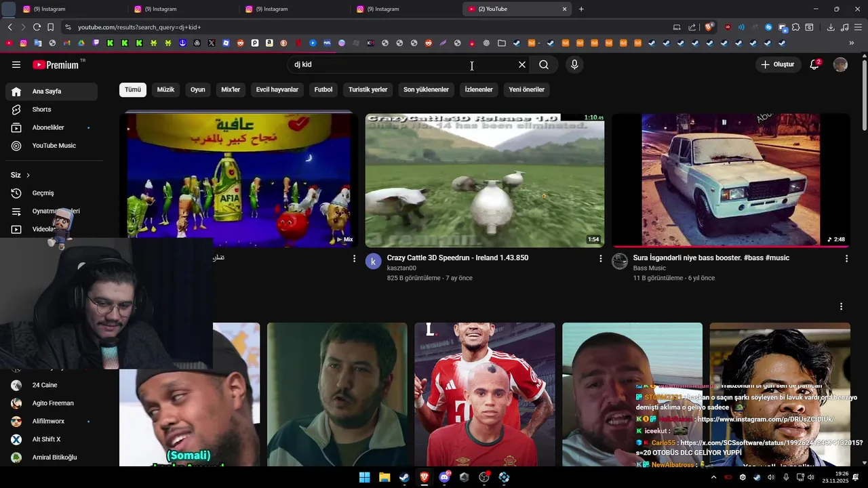Open the 24 Caine subscription
The height and width of the screenshot is (488, 868).
52,385
